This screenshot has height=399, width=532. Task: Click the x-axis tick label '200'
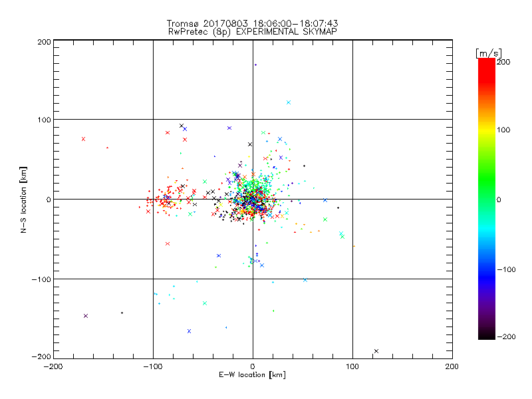(x=452, y=366)
